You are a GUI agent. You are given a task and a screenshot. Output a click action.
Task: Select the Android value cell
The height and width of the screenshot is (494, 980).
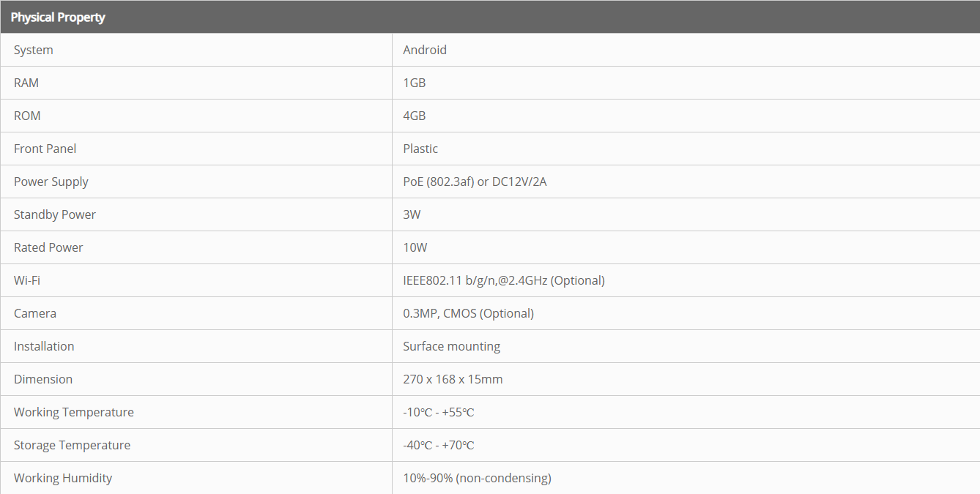[x=425, y=50]
